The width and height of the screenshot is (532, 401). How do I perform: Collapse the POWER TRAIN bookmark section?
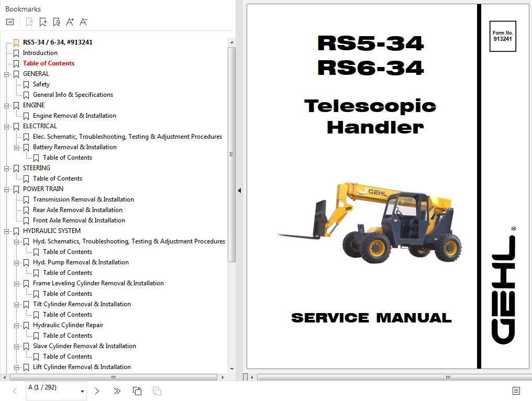(6, 190)
